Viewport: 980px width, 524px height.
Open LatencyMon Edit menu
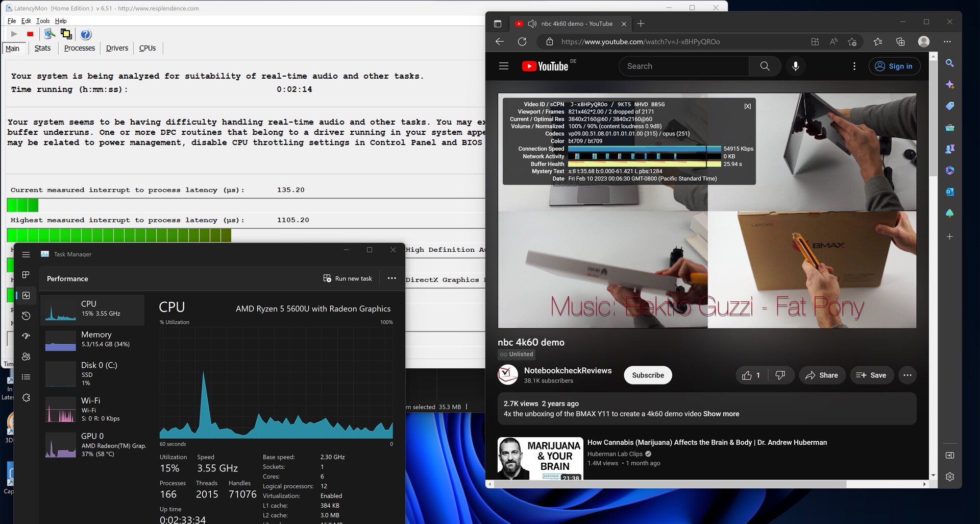click(x=26, y=21)
